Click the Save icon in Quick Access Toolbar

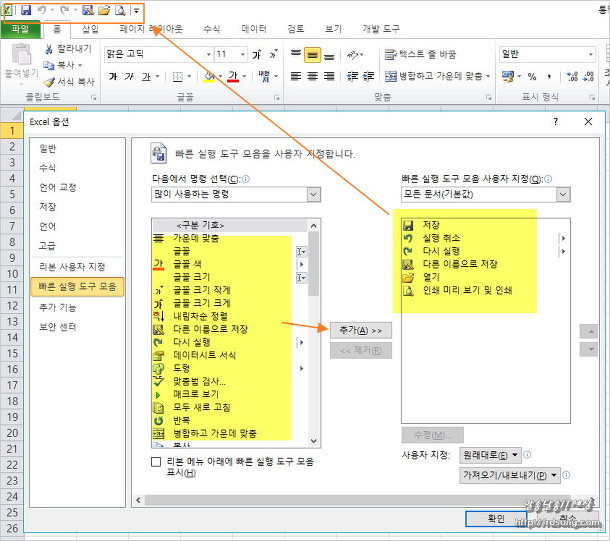pos(26,10)
